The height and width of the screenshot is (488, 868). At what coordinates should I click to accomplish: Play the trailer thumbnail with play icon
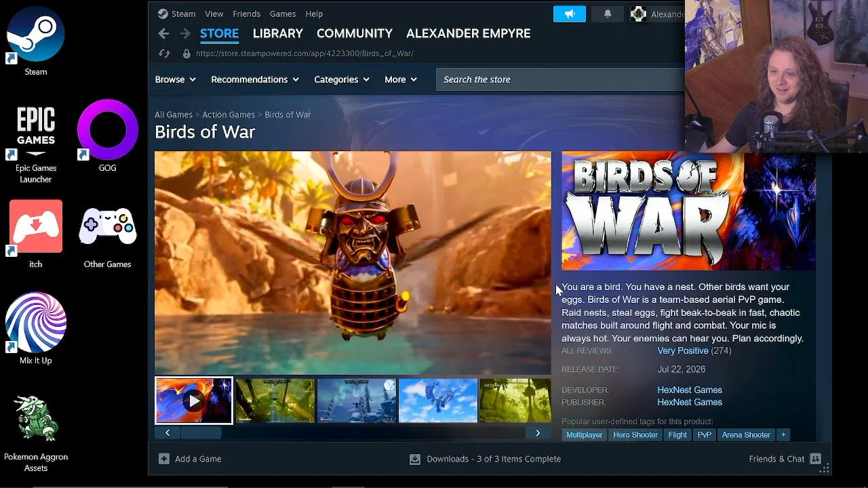[194, 401]
